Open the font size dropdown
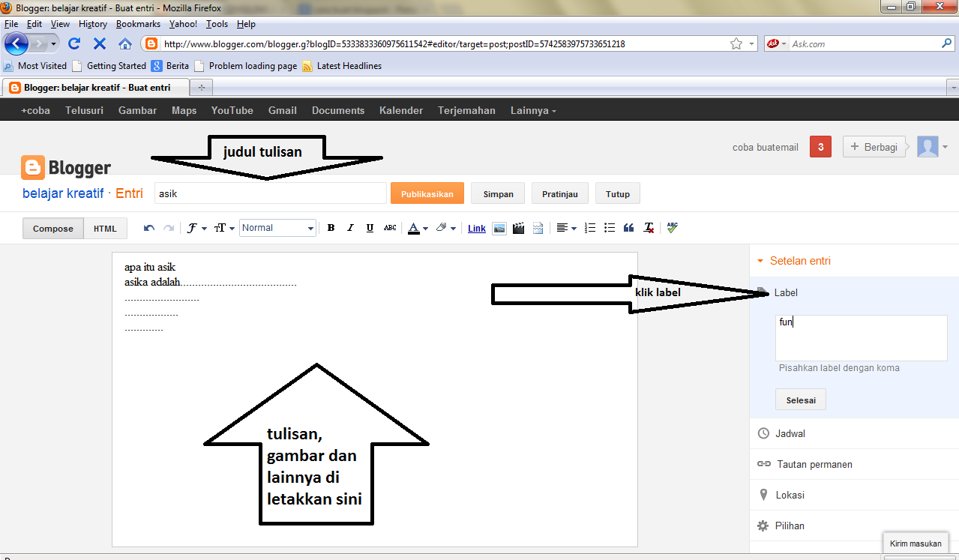 (224, 228)
